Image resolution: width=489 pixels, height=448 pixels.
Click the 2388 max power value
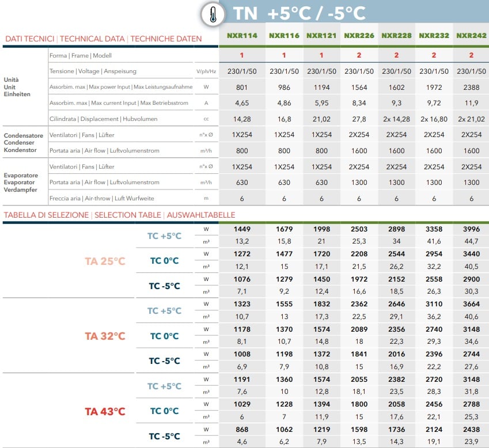(x=471, y=88)
